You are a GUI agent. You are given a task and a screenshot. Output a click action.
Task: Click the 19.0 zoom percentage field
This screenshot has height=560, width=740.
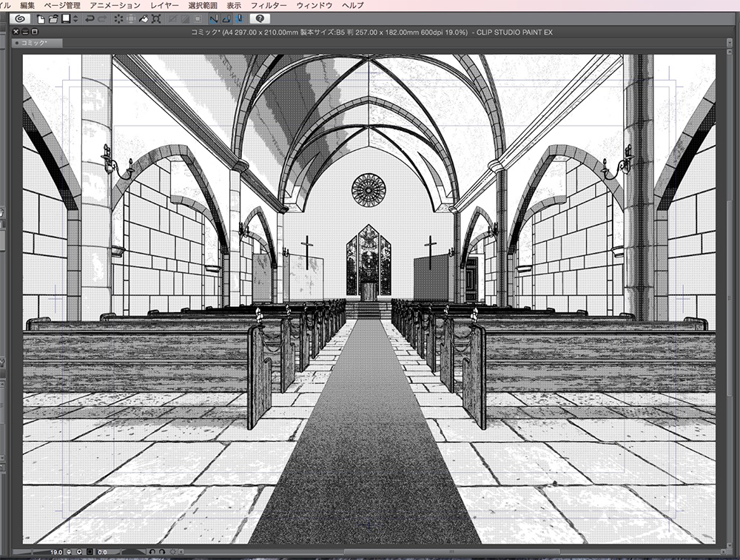click(x=56, y=552)
